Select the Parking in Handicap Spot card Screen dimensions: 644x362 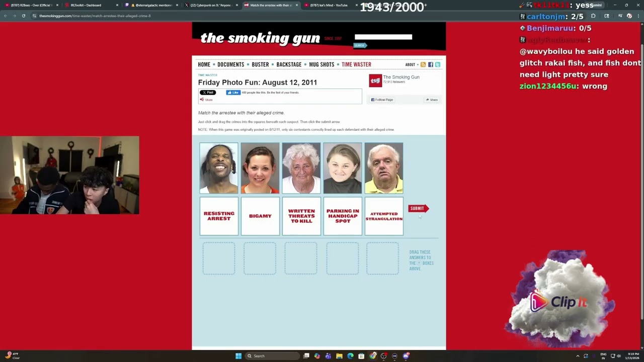click(x=343, y=216)
